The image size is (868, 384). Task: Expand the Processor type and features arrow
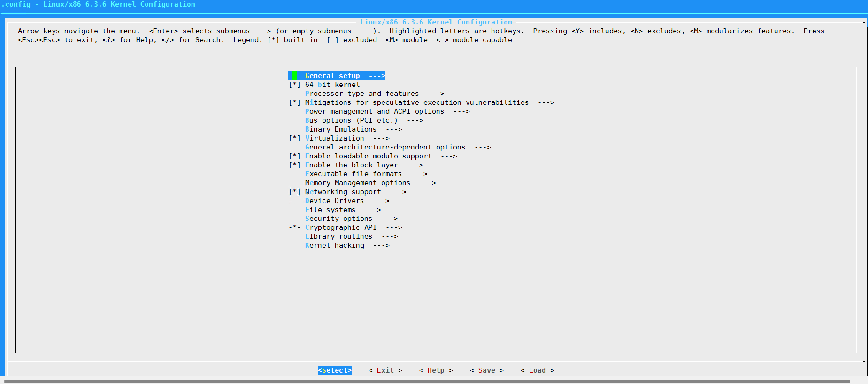tap(436, 94)
